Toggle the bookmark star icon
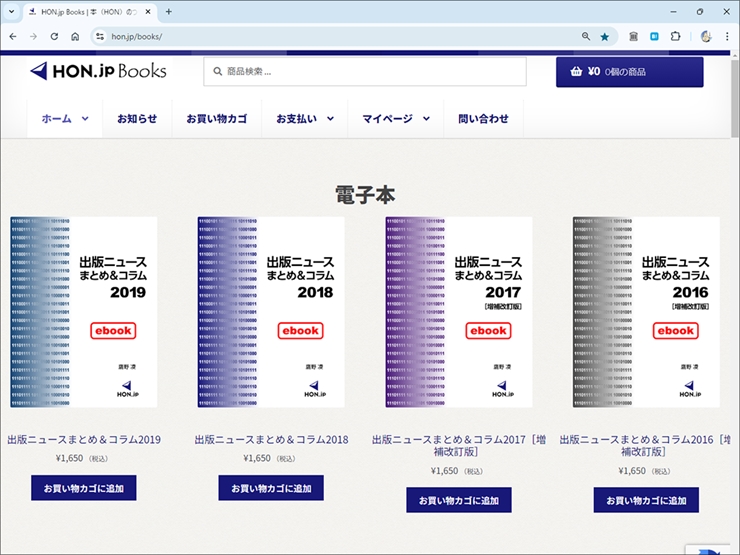The width and height of the screenshot is (740, 555). pos(605,36)
